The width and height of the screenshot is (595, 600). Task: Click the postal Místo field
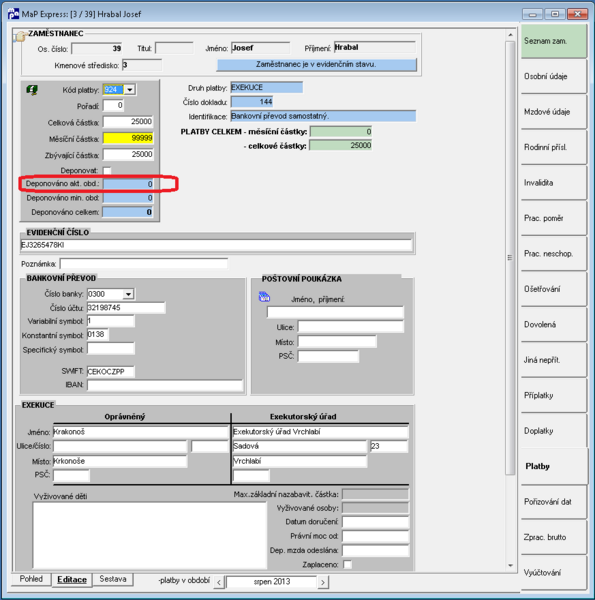coord(337,341)
